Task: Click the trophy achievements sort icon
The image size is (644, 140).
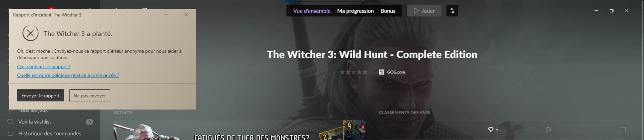Action: click(x=491, y=130)
